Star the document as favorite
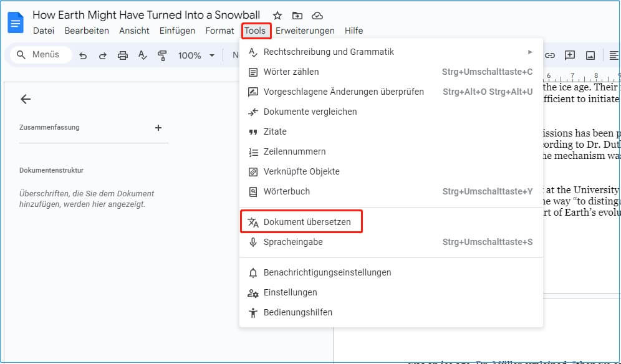Image resolution: width=621 pixels, height=364 pixels. coord(277,15)
